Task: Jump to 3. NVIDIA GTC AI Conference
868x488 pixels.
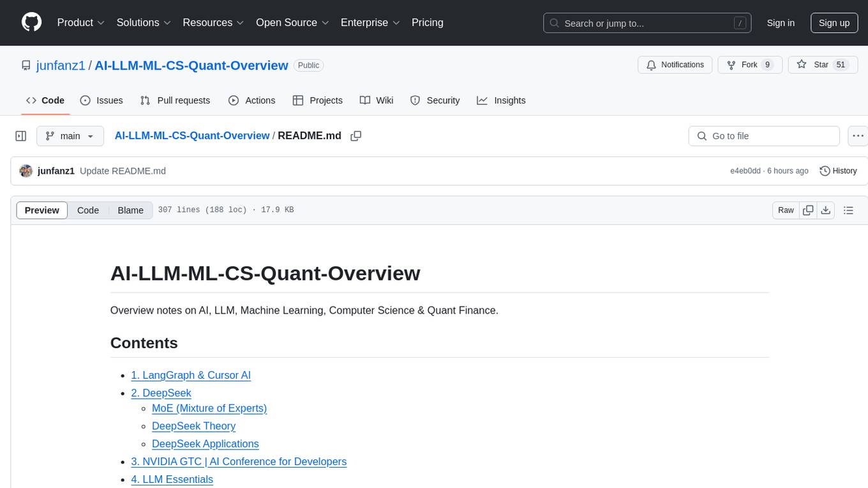Action: pyautogui.click(x=239, y=461)
